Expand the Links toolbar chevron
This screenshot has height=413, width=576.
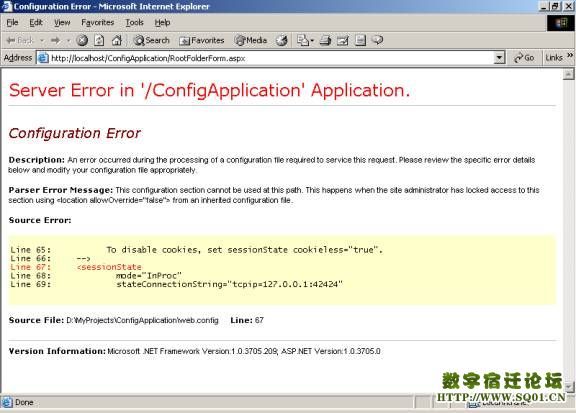(x=570, y=55)
